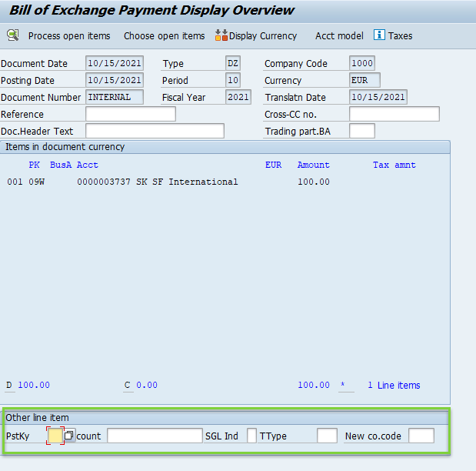
Task: Click the EUR column header
Action: coord(273,165)
